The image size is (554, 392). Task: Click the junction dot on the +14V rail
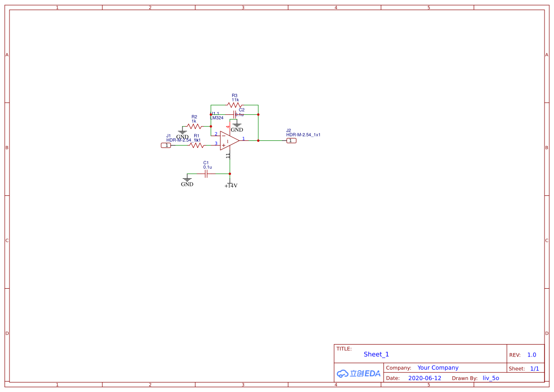[230, 174]
